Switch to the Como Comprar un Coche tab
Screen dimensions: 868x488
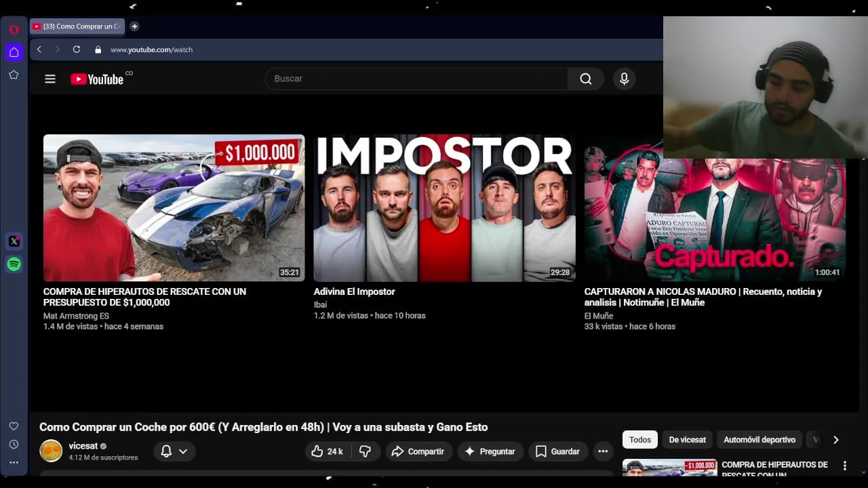click(77, 26)
